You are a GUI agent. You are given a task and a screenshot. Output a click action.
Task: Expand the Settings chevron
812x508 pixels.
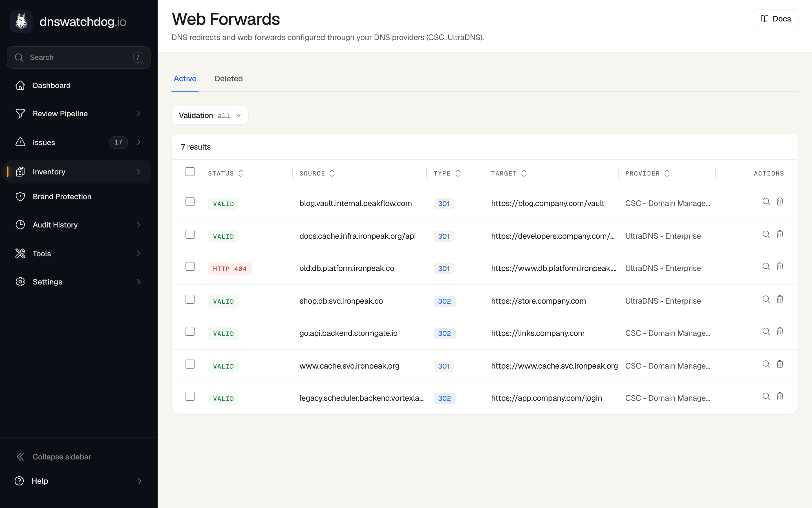(139, 282)
